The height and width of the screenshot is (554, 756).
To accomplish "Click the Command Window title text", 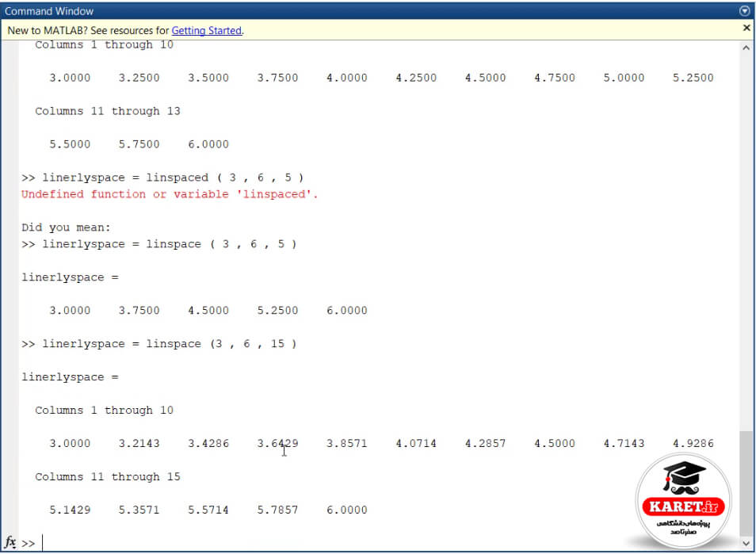I will 49,11.
